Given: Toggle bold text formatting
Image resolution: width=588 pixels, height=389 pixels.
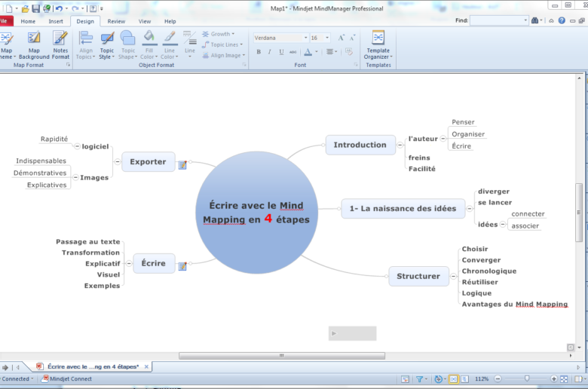Looking at the screenshot, I should pyautogui.click(x=259, y=52).
